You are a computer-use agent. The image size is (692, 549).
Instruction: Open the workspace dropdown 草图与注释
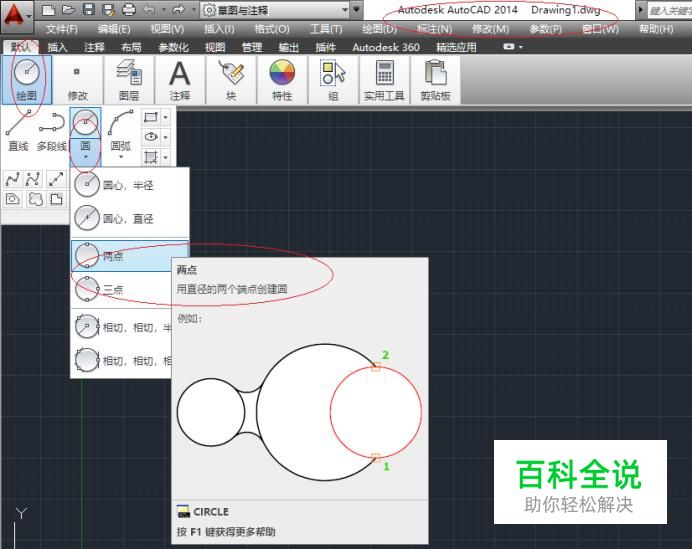(275, 10)
